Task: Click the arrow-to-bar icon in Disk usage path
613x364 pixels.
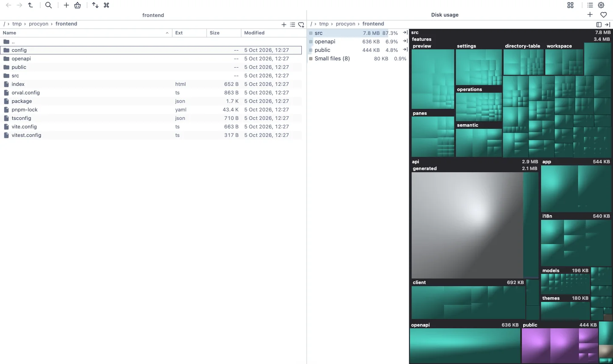Action: click(x=607, y=25)
